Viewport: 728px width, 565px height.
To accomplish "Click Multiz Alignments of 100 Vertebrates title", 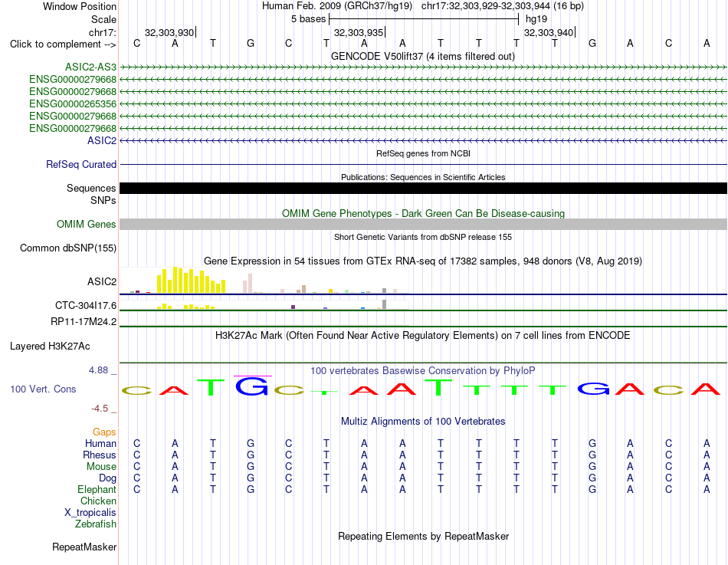I will pos(423,422).
